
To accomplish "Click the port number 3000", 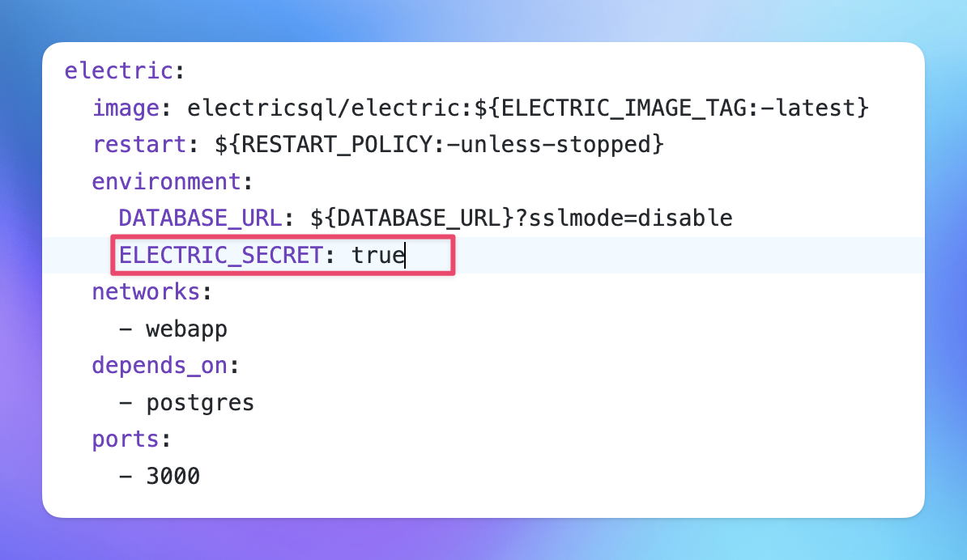I will click(173, 477).
